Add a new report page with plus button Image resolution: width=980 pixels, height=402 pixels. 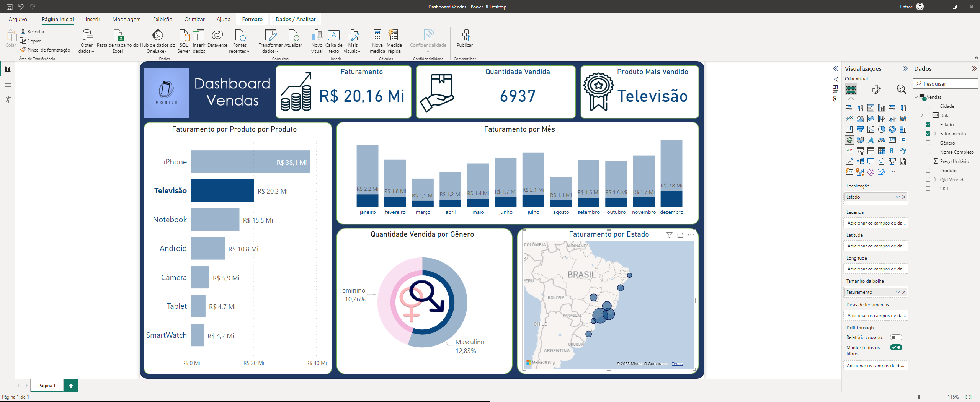pos(70,386)
